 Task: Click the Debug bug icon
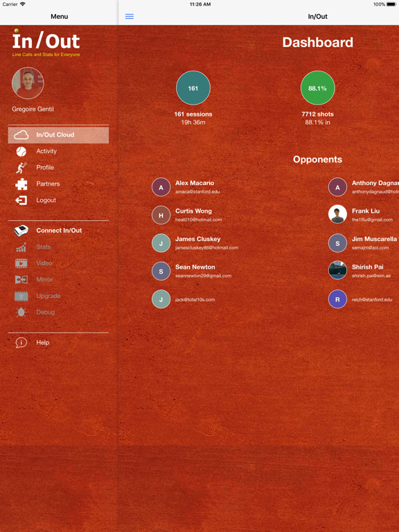(21, 312)
